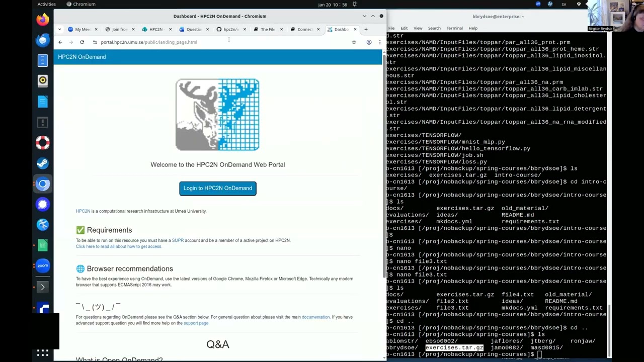The width and height of the screenshot is (644, 362).
Task: Click Requirements heading text
Action: tap(109, 230)
